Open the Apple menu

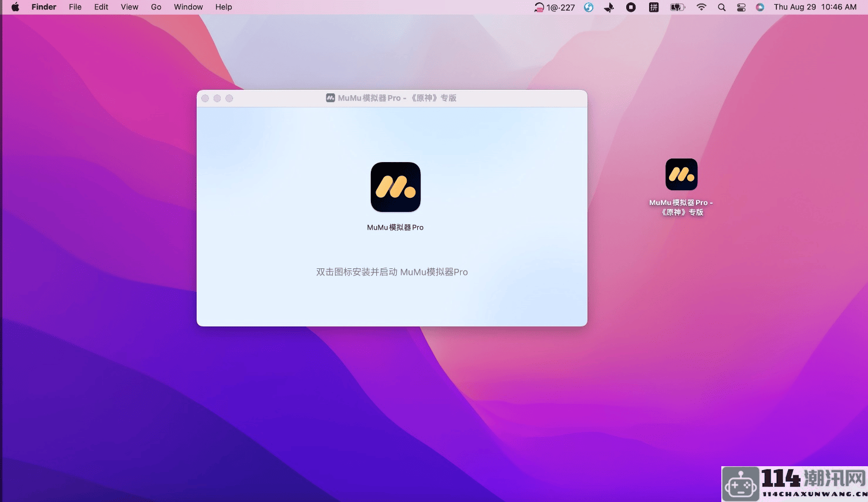click(15, 7)
